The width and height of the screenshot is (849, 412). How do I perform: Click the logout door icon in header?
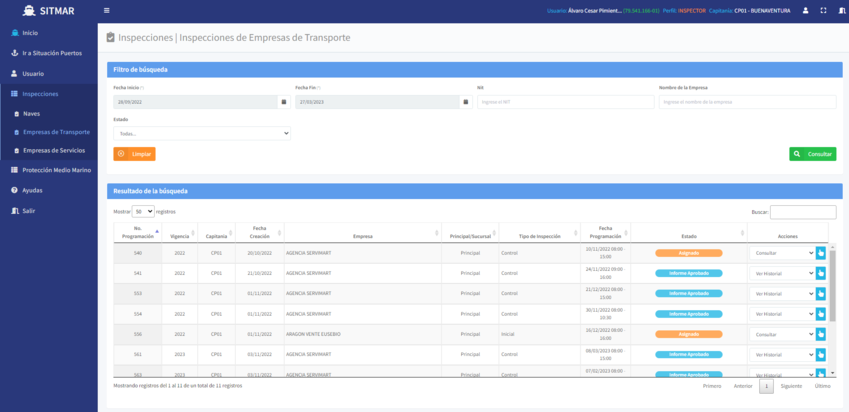coord(839,11)
